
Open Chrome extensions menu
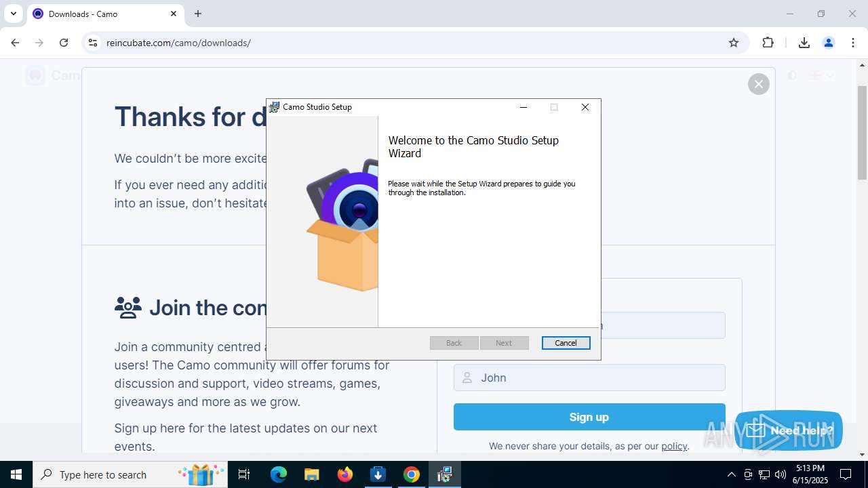click(x=768, y=43)
